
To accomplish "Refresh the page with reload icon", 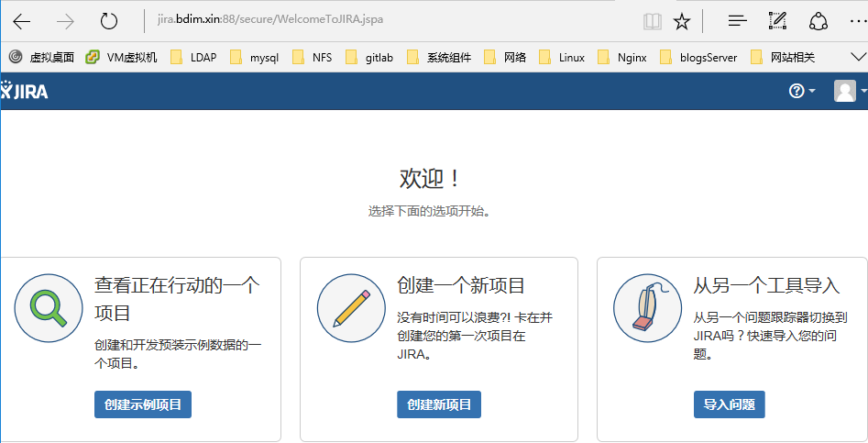I will click(109, 21).
